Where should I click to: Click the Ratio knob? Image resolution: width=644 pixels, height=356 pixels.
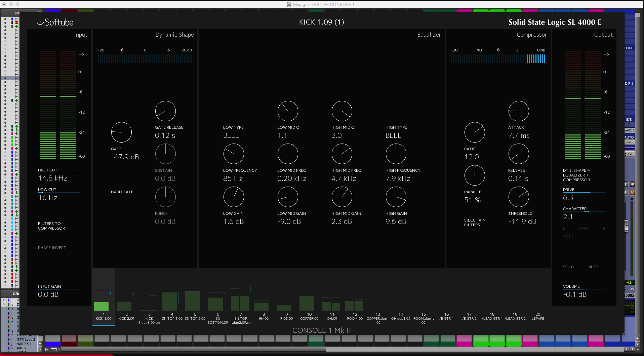[475, 132]
